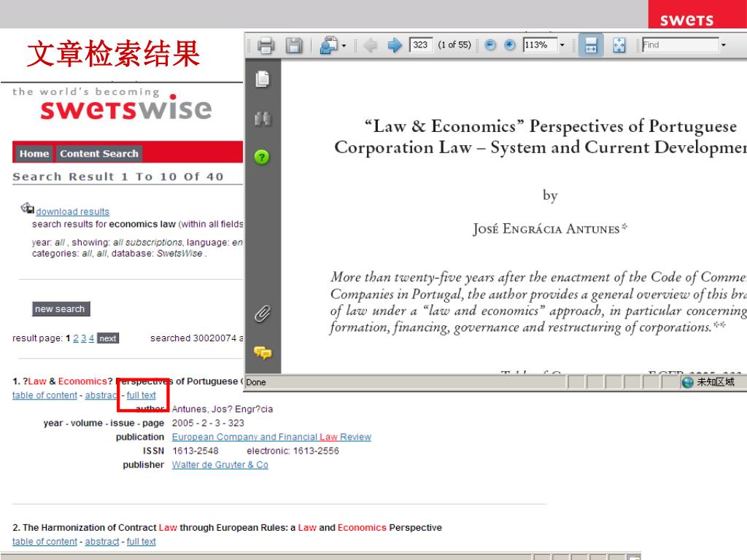Click the Save (floppy disk) icon
This screenshot has width=747, height=560.
294,46
